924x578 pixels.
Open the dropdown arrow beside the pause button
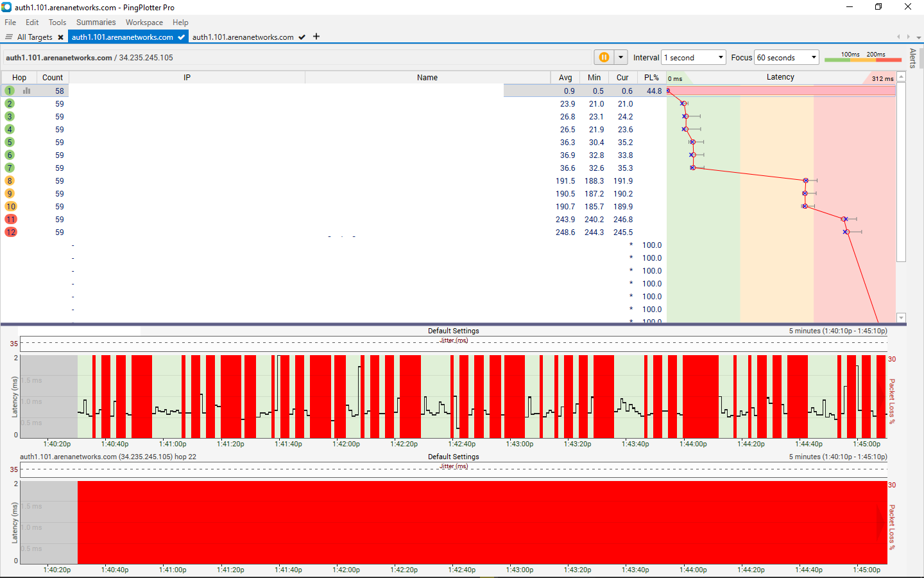coord(620,57)
